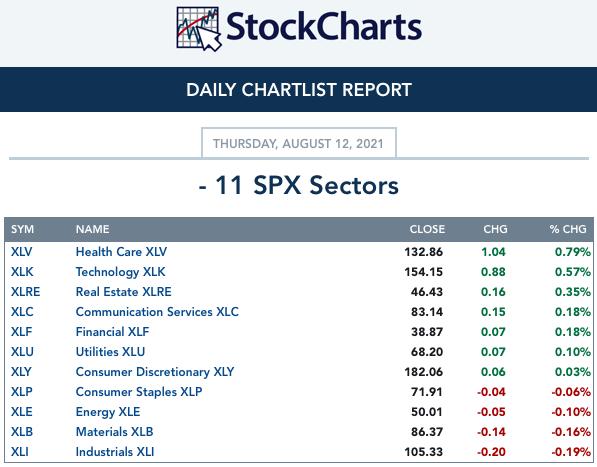
Task: Open Financial XLF chart link
Action: [112, 332]
